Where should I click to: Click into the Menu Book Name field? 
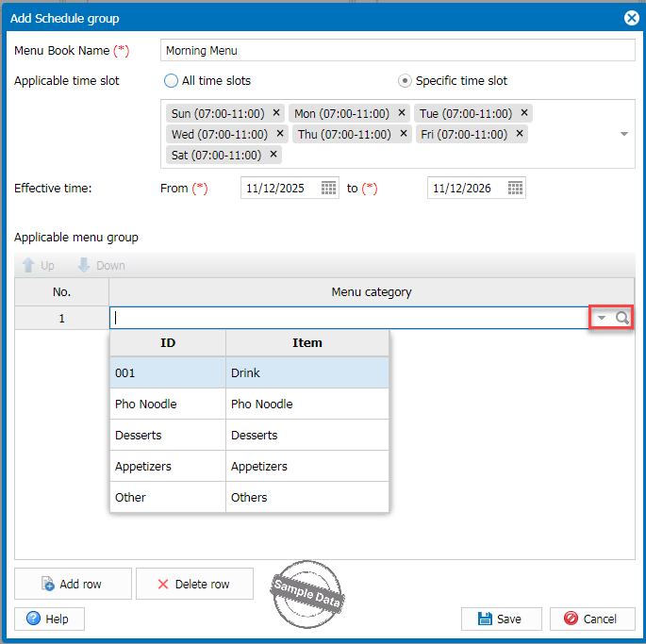click(396, 51)
